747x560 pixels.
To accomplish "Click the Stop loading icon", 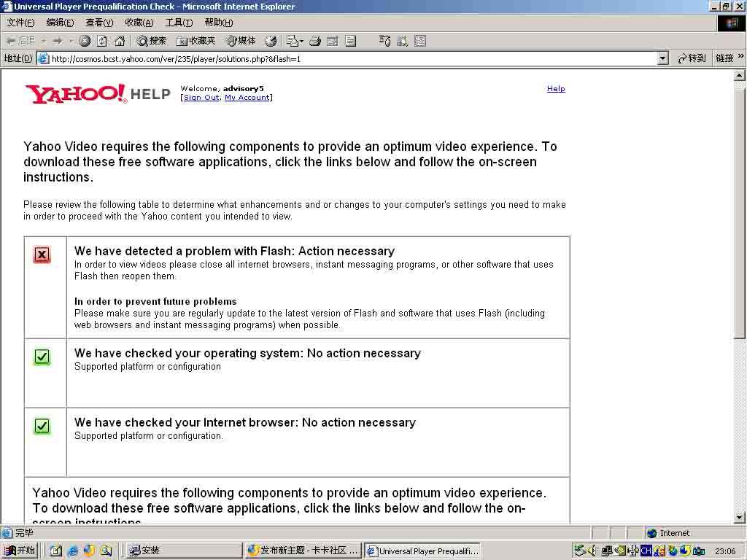I will [x=85, y=41].
